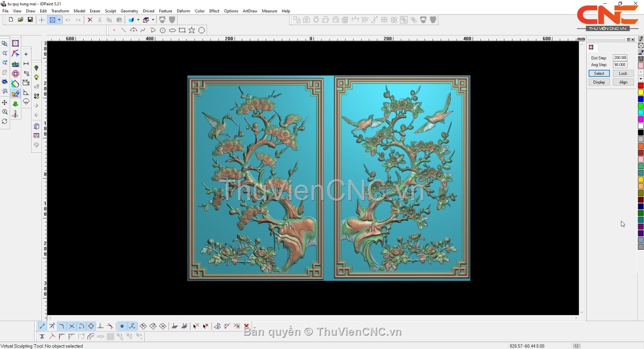Click the green abc text tool
Viewport: 644px width, 349px height.
15,64
